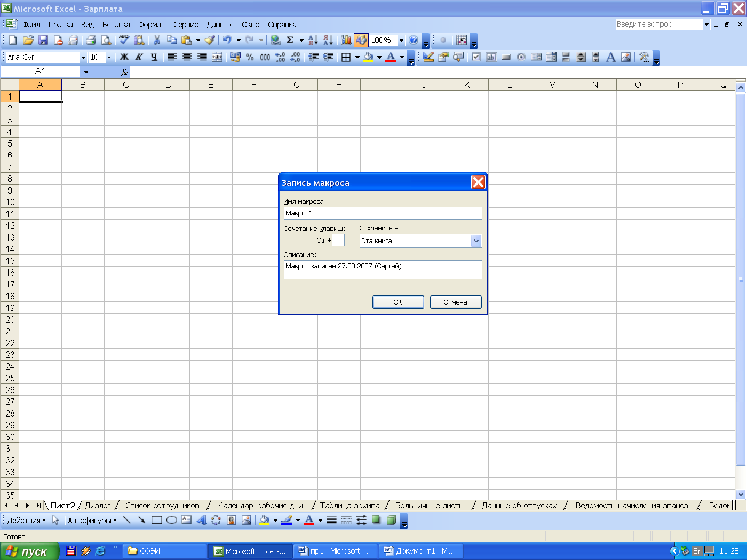This screenshot has width=747, height=560.
Task: Click the Copy icon in the toolbar
Action: [x=172, y=40]
